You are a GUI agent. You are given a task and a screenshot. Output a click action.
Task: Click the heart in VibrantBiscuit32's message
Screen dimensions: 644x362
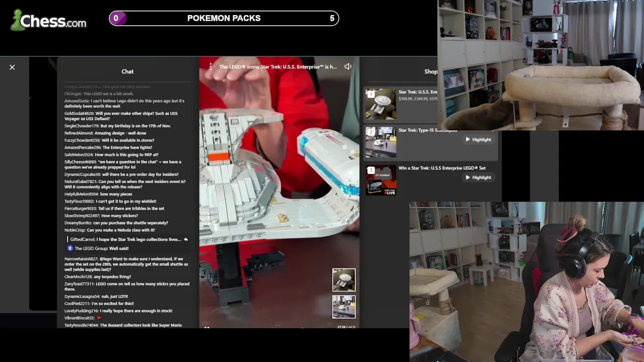coord(99,318)
